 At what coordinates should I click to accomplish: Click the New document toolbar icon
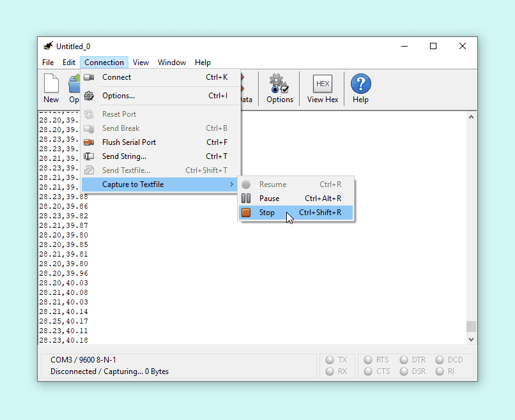[x=51, y=84]
